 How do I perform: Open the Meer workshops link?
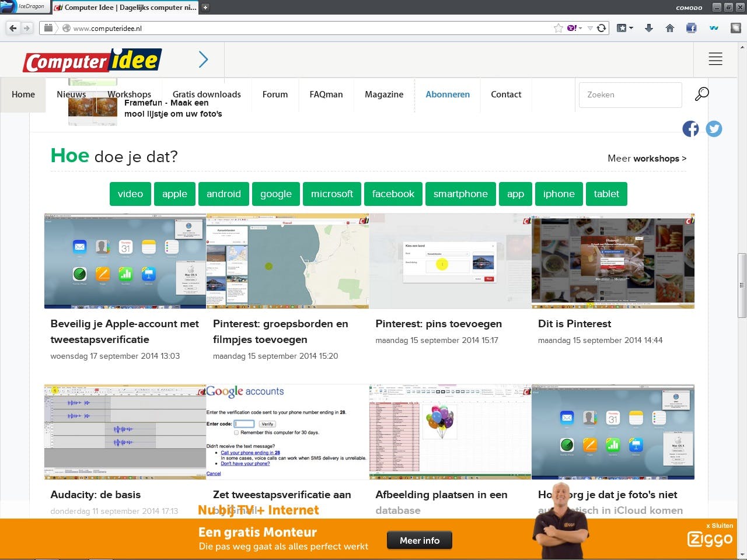click(x=647, y=158)
